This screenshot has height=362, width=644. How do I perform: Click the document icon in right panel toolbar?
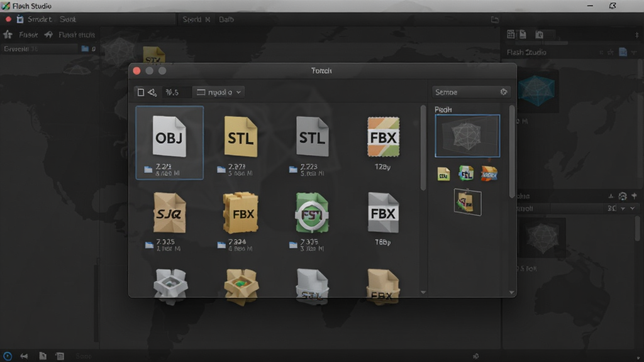(x=523, y=34)
